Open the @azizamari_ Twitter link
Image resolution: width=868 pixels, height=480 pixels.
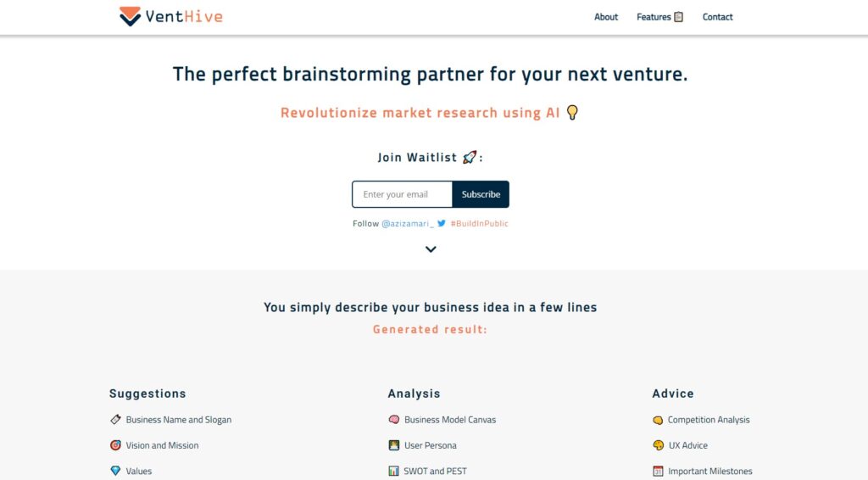pos(408,224)
